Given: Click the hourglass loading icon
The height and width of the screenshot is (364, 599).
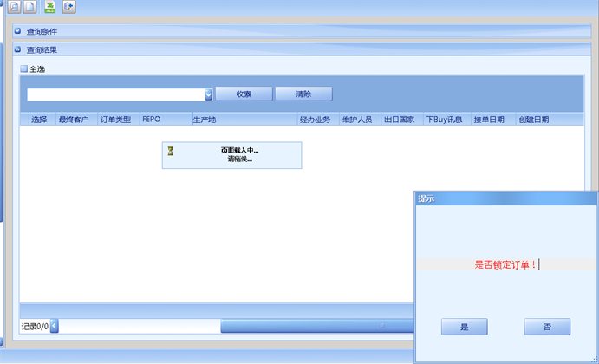Looking at the screenshot, I should pos(171,151).
